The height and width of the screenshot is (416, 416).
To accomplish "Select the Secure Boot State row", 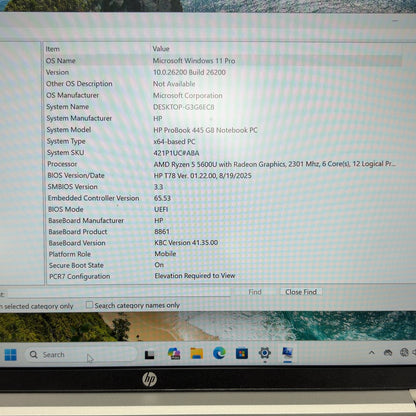I will coord(223,265).
